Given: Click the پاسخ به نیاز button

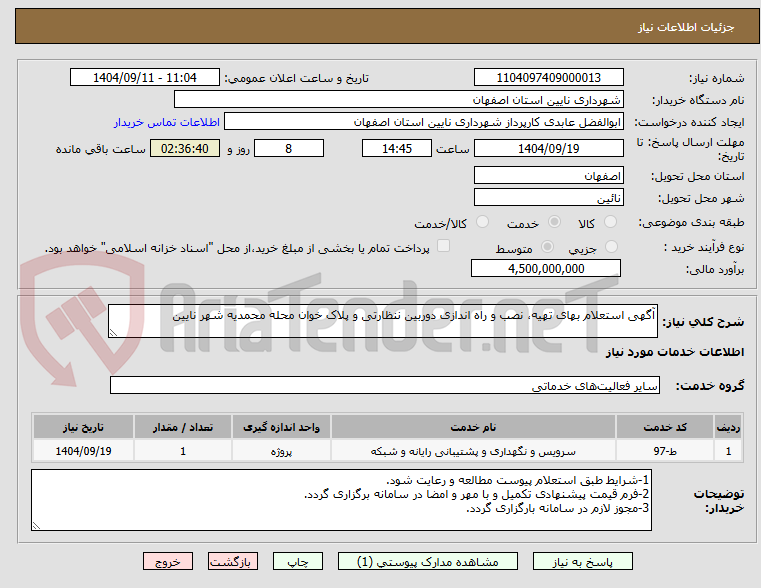Looking at the screenshot, I should click(582, 561).
